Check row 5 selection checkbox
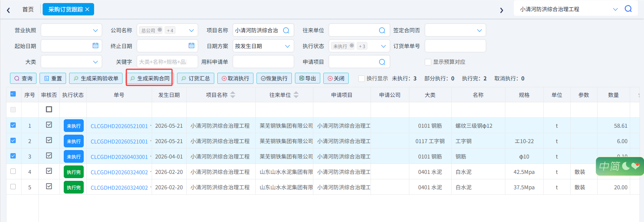 [x=13, y=187]
